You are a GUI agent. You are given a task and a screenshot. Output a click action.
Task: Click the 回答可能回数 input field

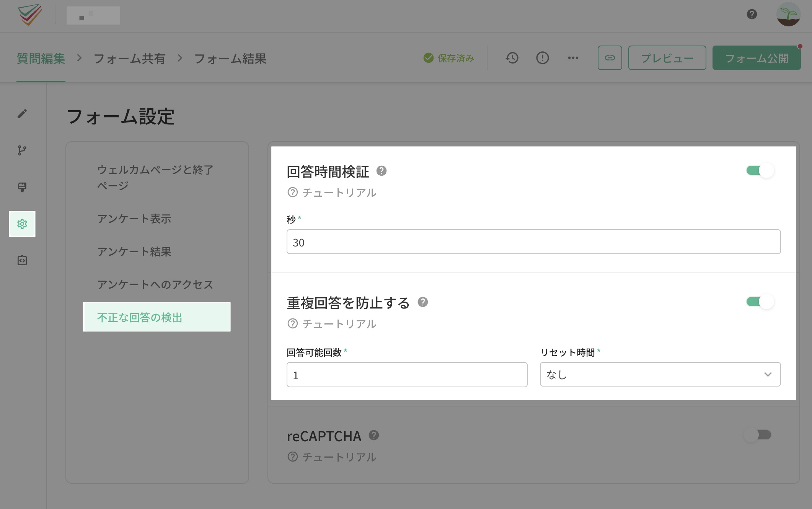tap(407, 375)
